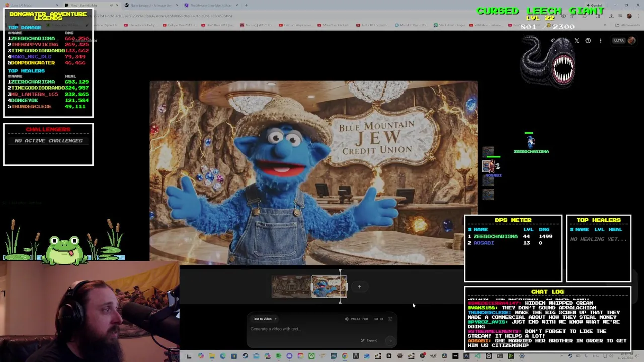Open the user profile avatar
Image resolution: width=644 pixels, height=362 pixels.
pos(632,41)
